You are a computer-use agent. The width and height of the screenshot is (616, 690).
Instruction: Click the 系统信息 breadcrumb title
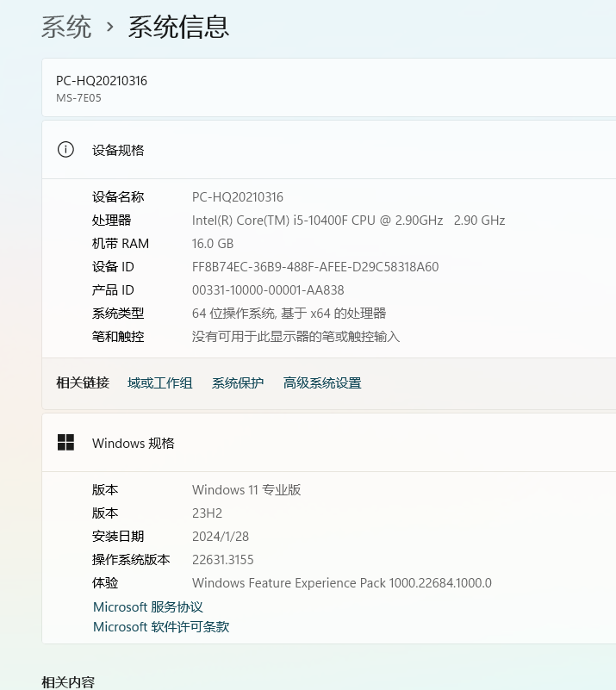tap(178, 27)
